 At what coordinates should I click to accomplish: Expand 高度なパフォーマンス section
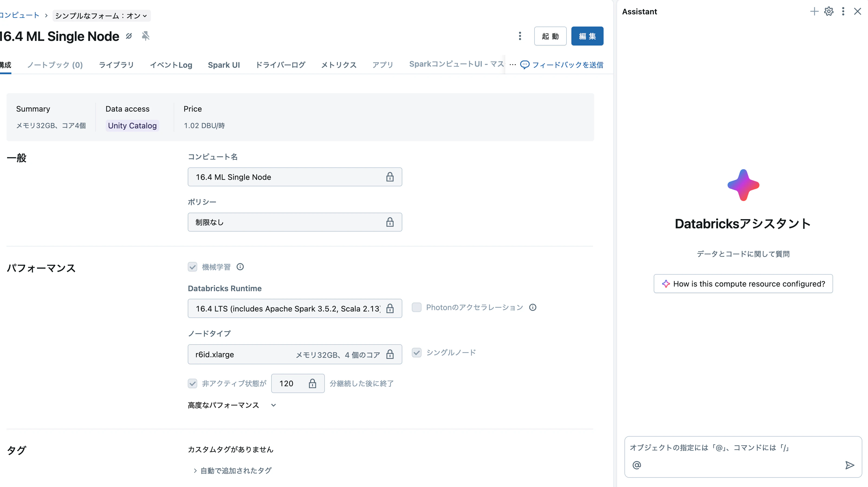pos(232,405)
